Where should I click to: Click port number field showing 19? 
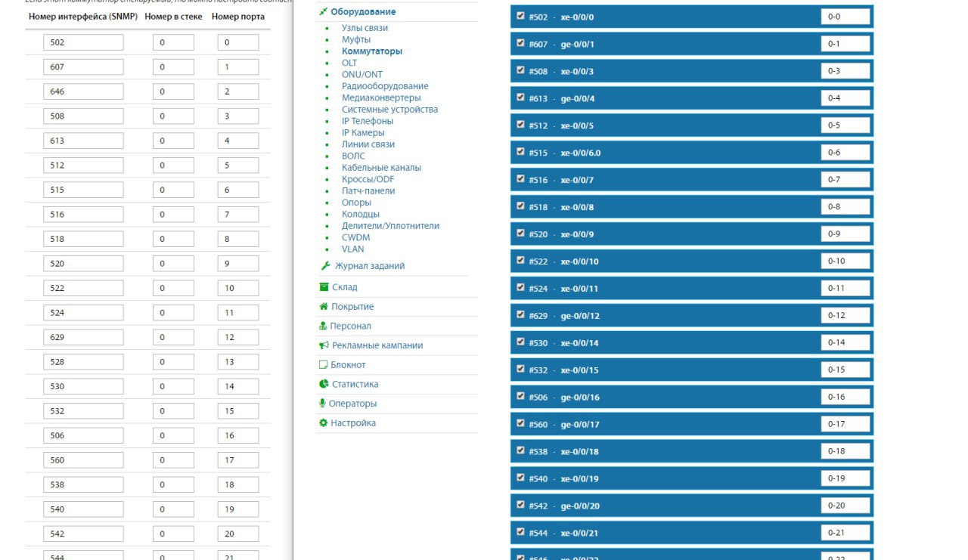238,509
